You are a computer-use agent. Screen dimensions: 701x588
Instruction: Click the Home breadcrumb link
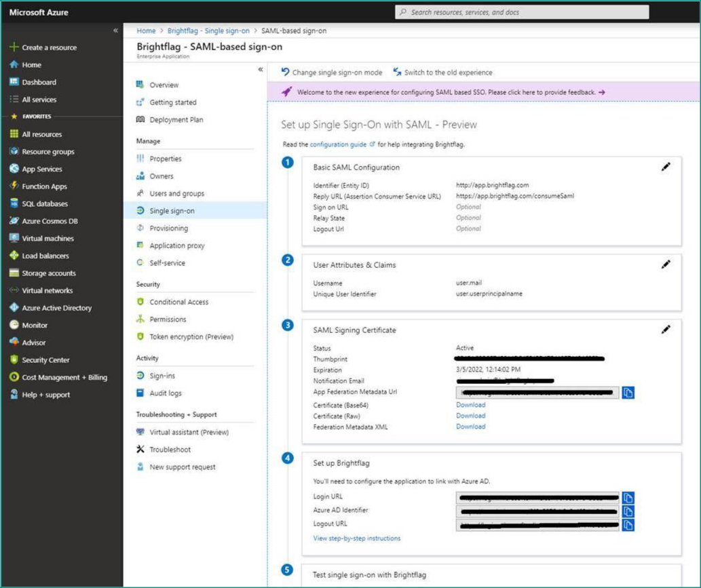[x=146, y=31]
